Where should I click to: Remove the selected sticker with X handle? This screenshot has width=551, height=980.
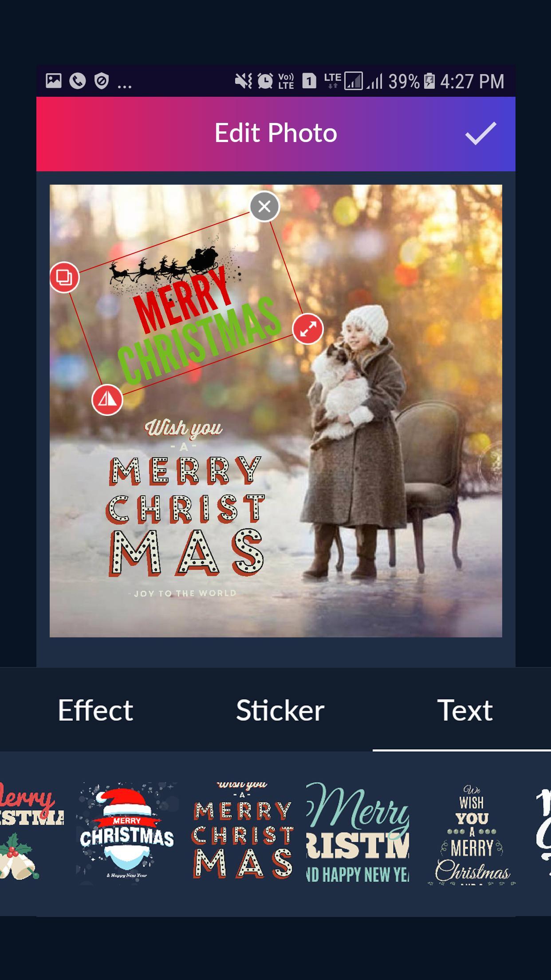[x=264, y=206]
